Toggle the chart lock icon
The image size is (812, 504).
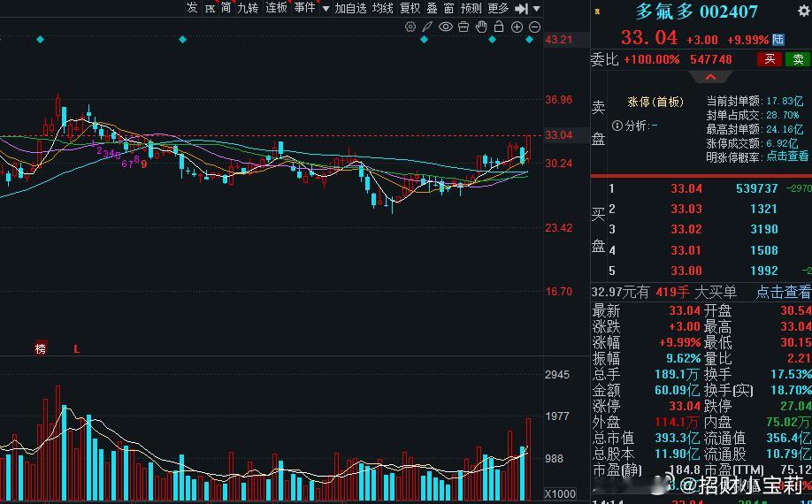click(x=499, y=27)
